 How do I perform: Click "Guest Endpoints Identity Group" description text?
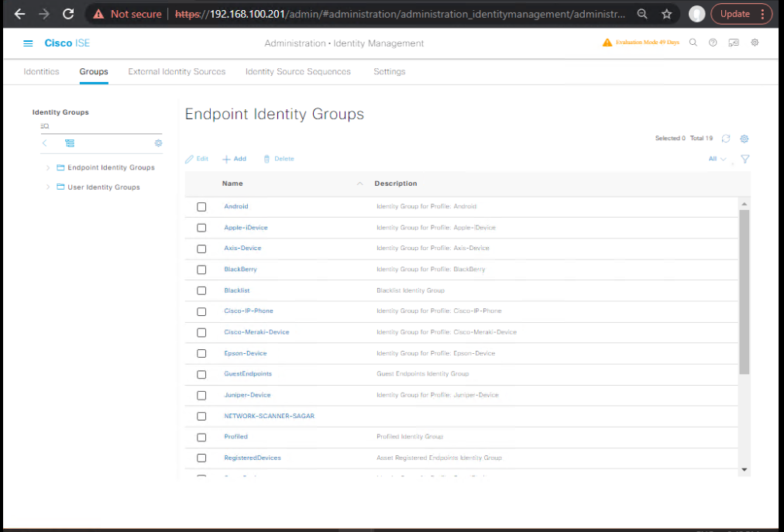point(422,373)
